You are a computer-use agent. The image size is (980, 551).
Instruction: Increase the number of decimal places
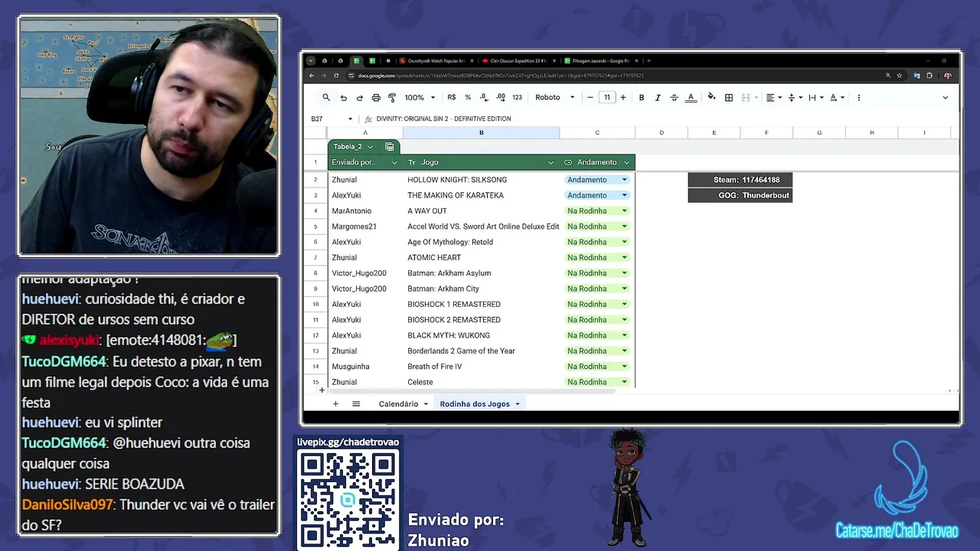coord(501,97)
